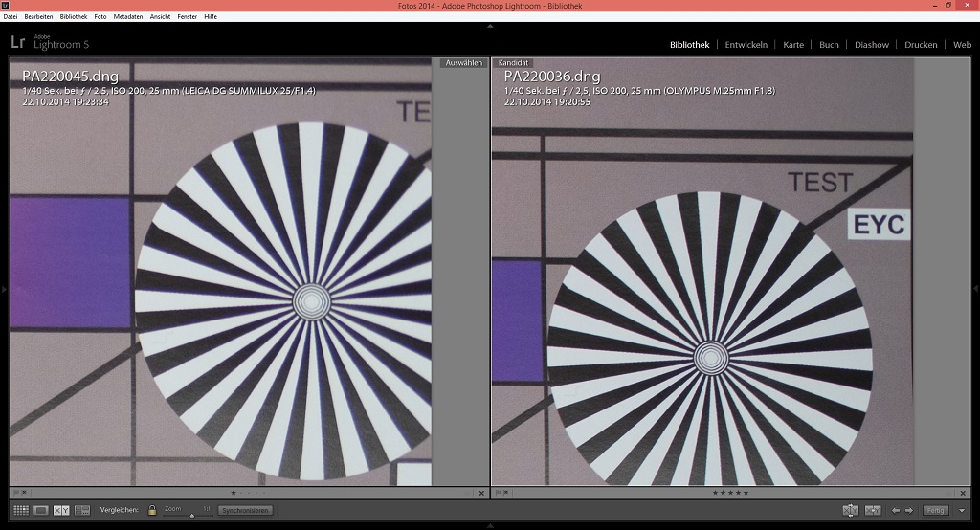Click Make Select (X<Y) icon
Screen dimensions: 980x530
[x=872, y=511]
